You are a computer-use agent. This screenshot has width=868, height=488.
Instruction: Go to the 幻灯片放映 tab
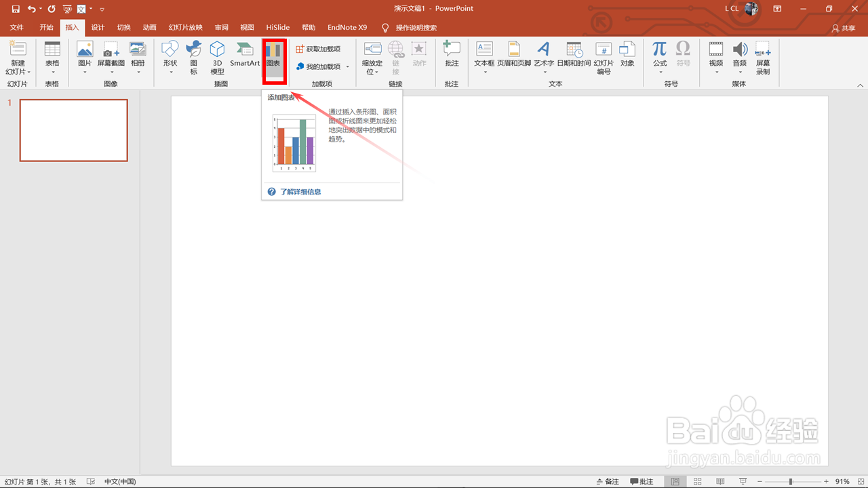click(x=185, y=28)
